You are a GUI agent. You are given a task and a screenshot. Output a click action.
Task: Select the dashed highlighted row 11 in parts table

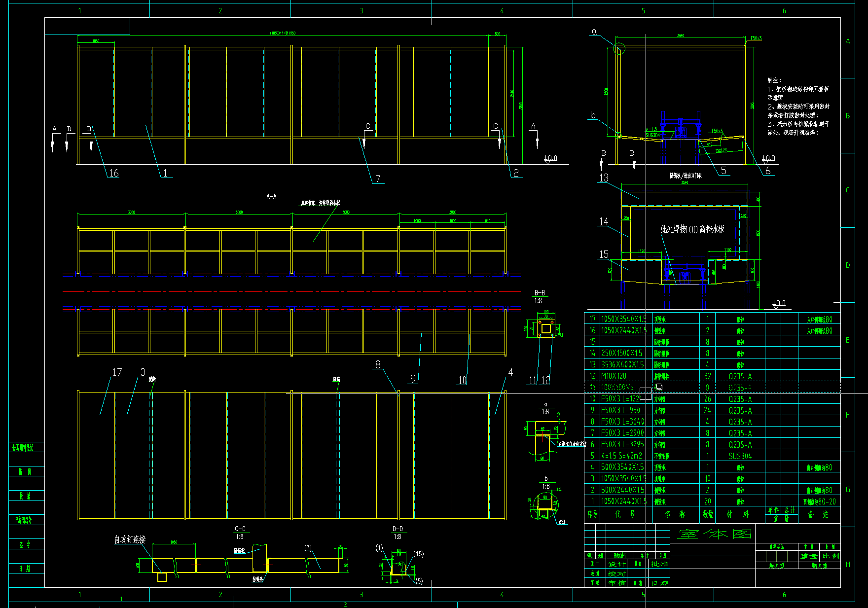[712, 388]
